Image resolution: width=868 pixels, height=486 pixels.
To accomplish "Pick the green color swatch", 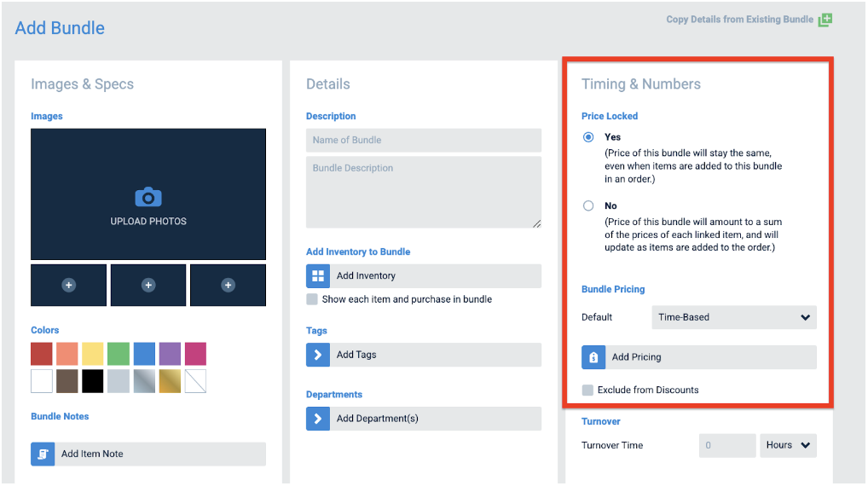I will click(x=119, y=354).
